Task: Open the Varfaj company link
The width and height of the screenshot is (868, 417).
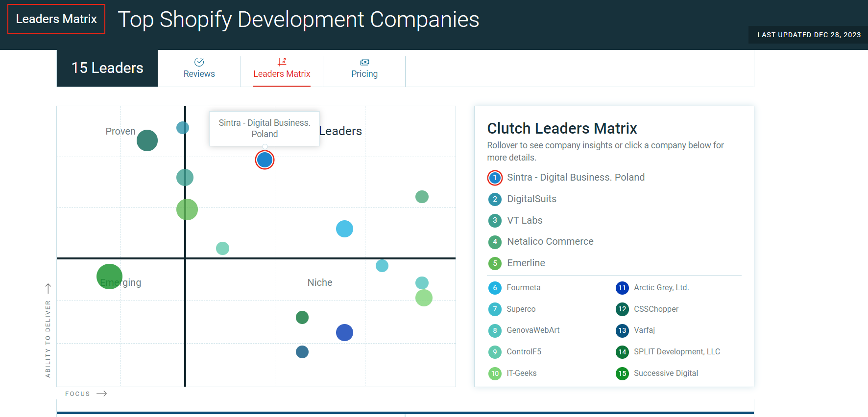Action: tap(644, 330)
